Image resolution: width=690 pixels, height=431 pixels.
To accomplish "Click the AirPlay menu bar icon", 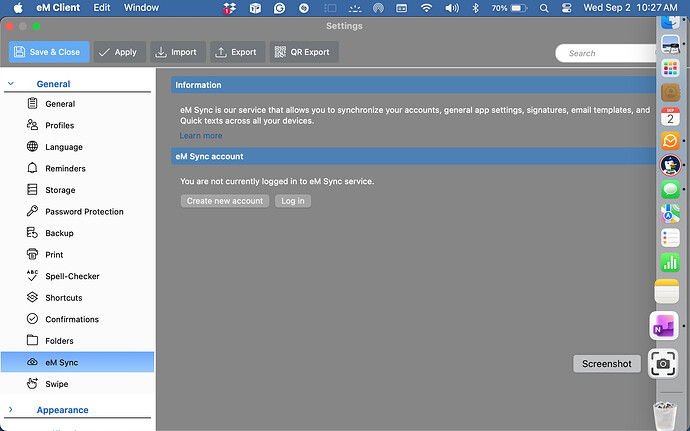I will click(378, 8).
